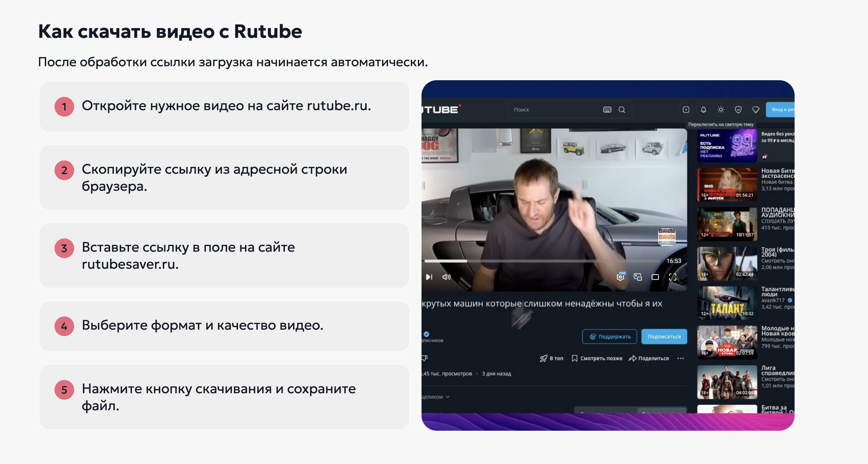Open the three-dot more options menu

[681, 358]
